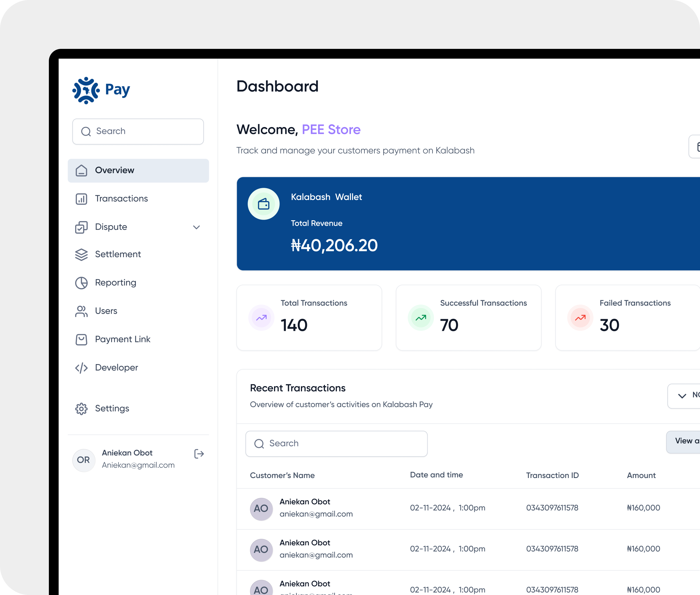Open the Users section

(x=138, y=311)
